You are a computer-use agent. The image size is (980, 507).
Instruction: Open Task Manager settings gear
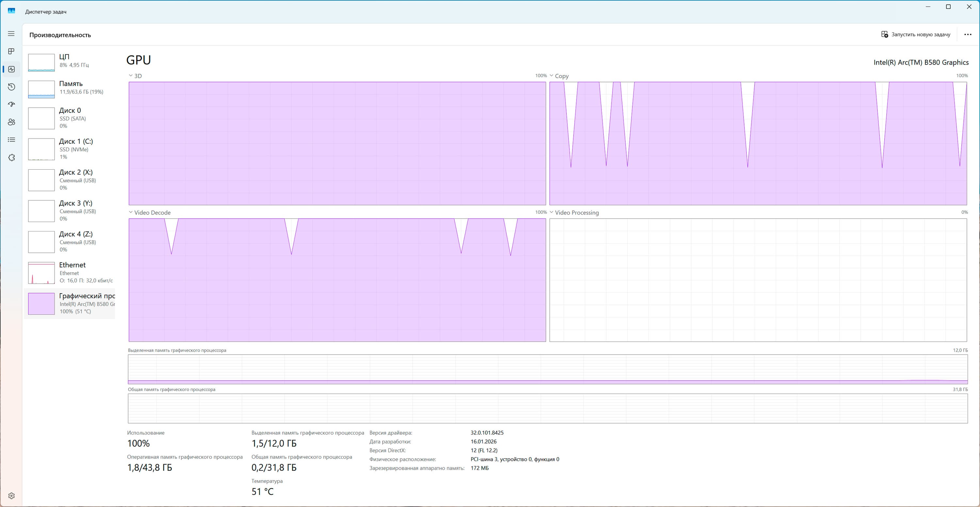(11, 496)
